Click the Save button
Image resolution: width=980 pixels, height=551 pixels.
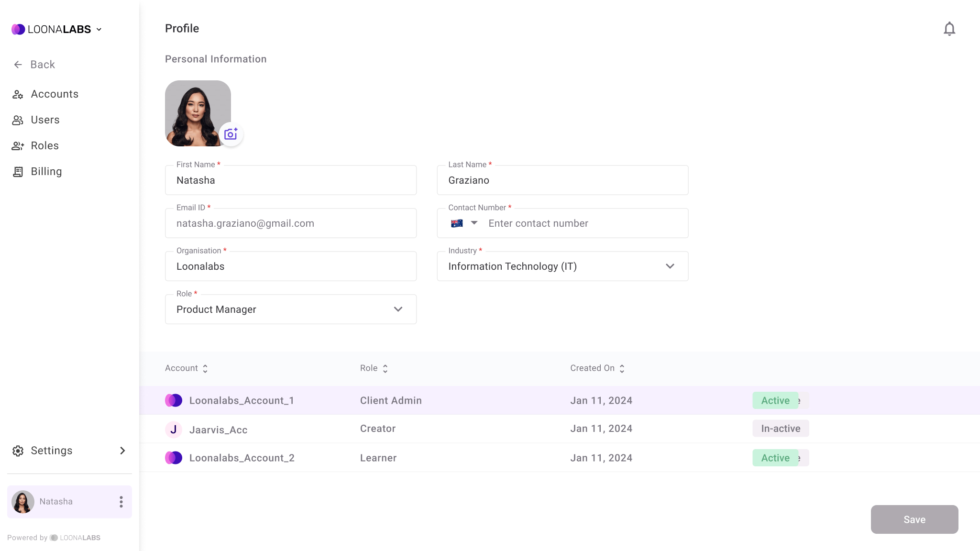(914, 519)
